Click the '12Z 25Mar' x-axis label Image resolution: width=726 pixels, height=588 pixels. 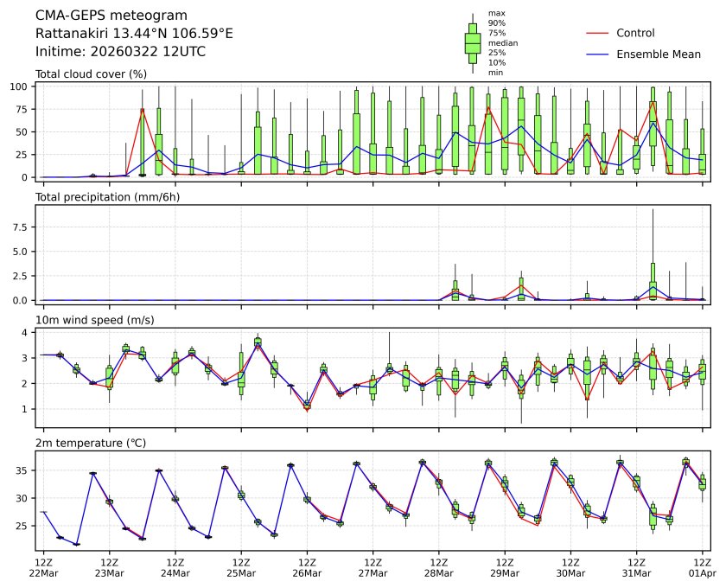click(241, 567)
